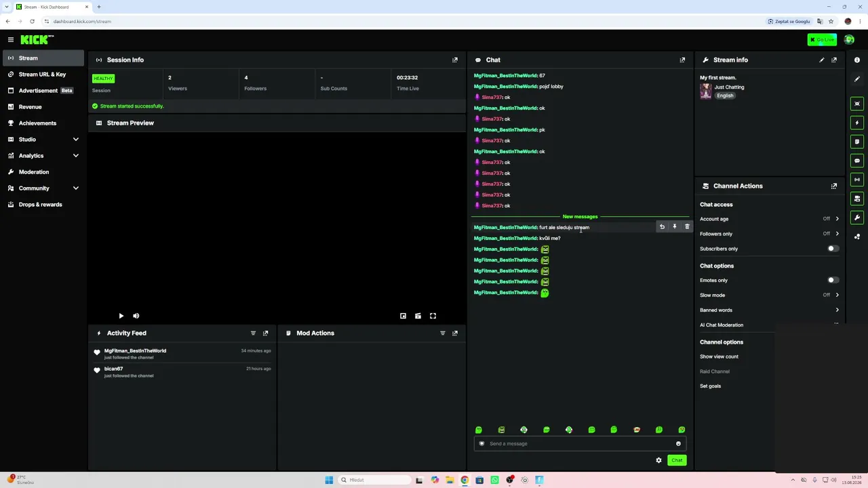Viewport: 868px width, 488px height.
Task: Pop out the Stream info panel
Action: click(834, 60)
